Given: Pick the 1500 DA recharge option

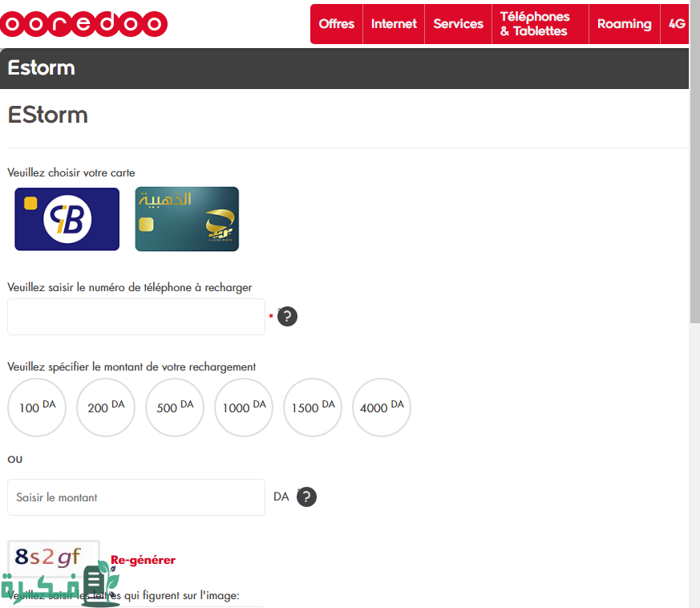Looking at the screenshot, I should 313,407.
